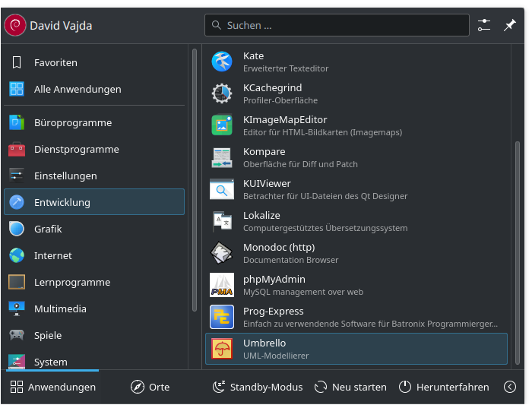Click 'Profiler-Oberfläche' description text
Image resolution: width=532 pixels, height=405 pixels.
click(x=280, y=100)
